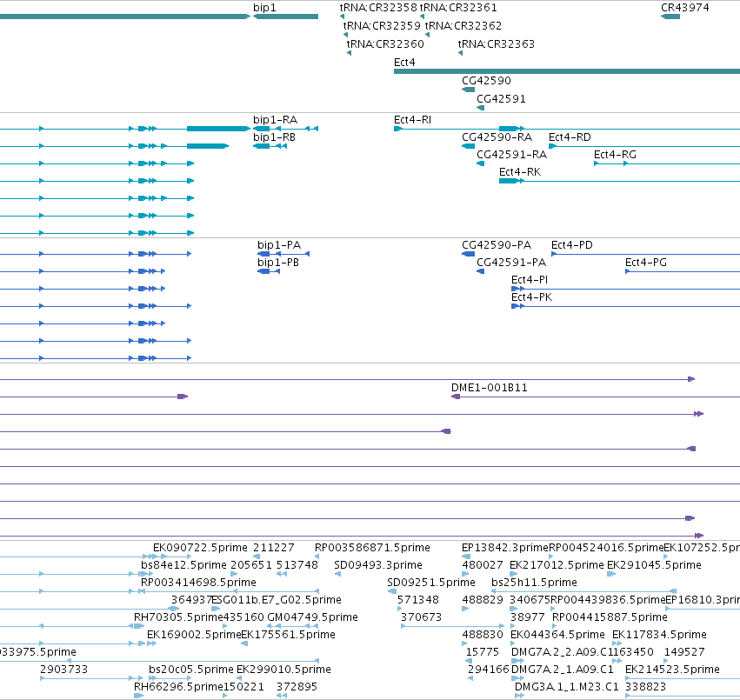Click the 15775 feature label

pos(483,652)
